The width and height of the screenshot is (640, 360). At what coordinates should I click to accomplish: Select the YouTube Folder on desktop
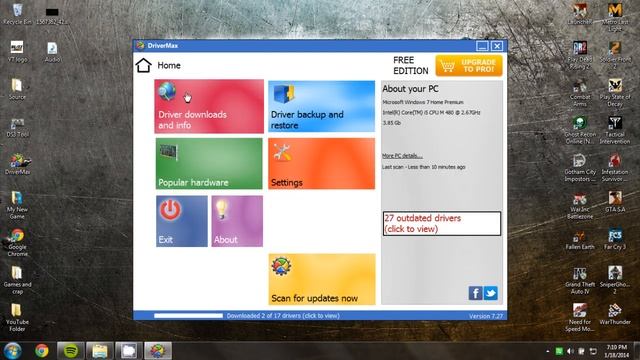(x=17, y=318)
